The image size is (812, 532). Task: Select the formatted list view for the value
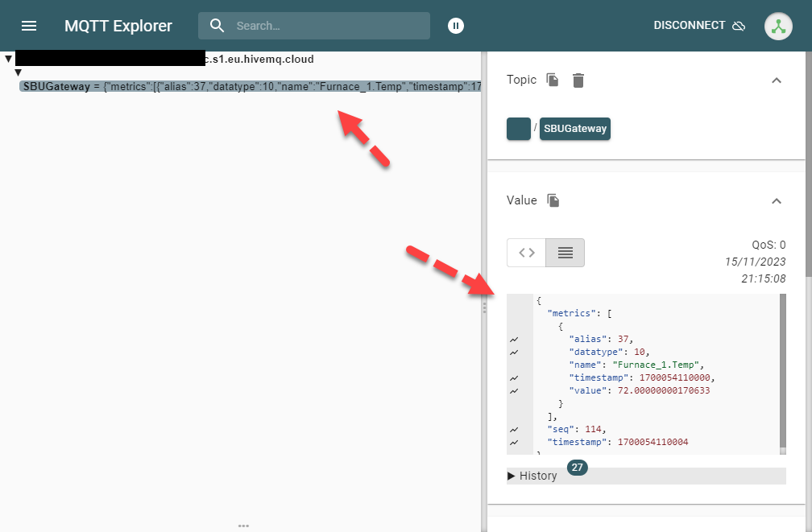pyautogui.click(x=564, y=252)
